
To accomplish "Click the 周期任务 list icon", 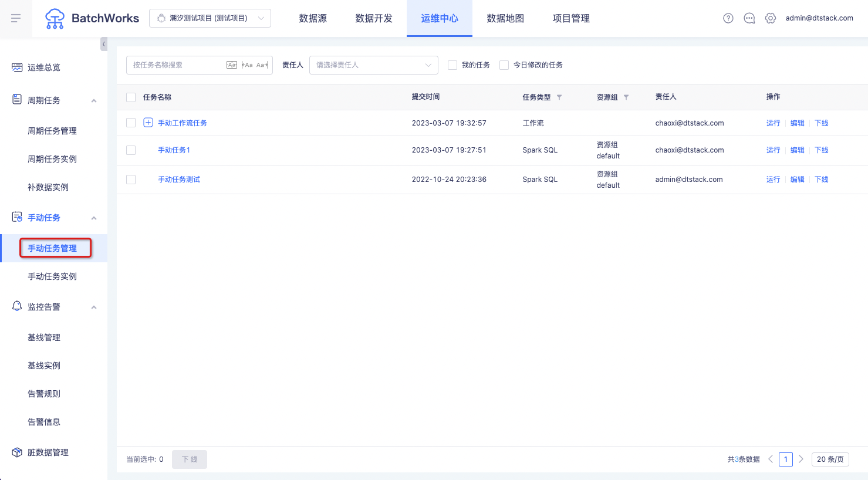I will pos(17,100).
